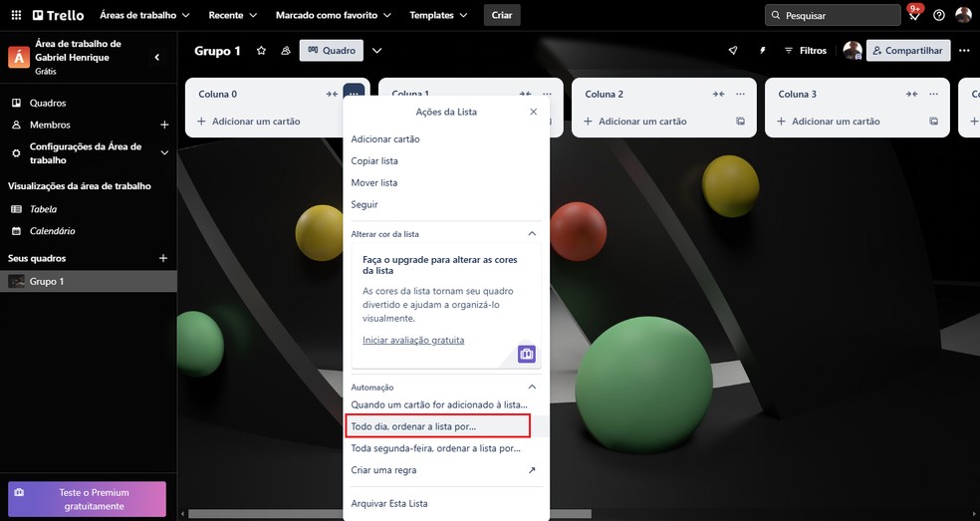The width and height of the screenshot is (980, 521).
Task: Open the Áreas de trabalho dropdown
Action: 145,15
